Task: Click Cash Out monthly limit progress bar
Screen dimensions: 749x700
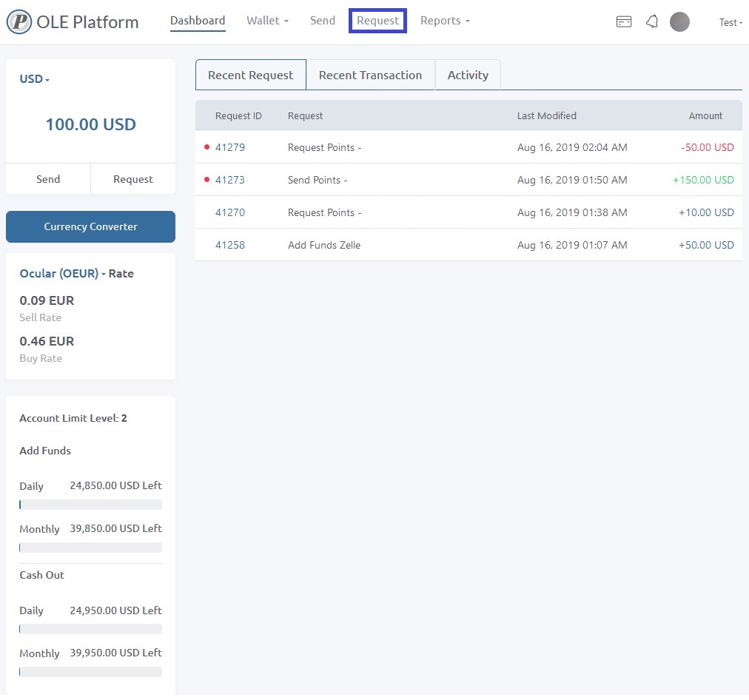Action: (x=91, y=672)
